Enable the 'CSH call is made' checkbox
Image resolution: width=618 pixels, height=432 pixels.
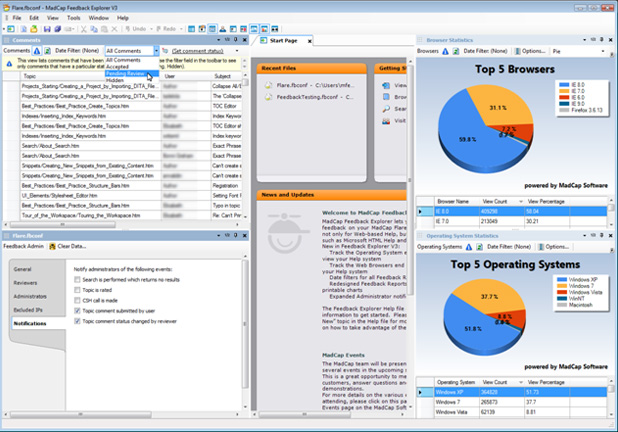77,300
